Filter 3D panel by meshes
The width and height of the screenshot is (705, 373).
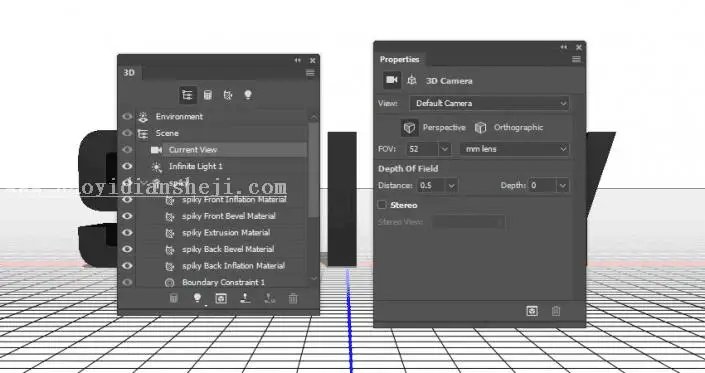click(208, 95)
